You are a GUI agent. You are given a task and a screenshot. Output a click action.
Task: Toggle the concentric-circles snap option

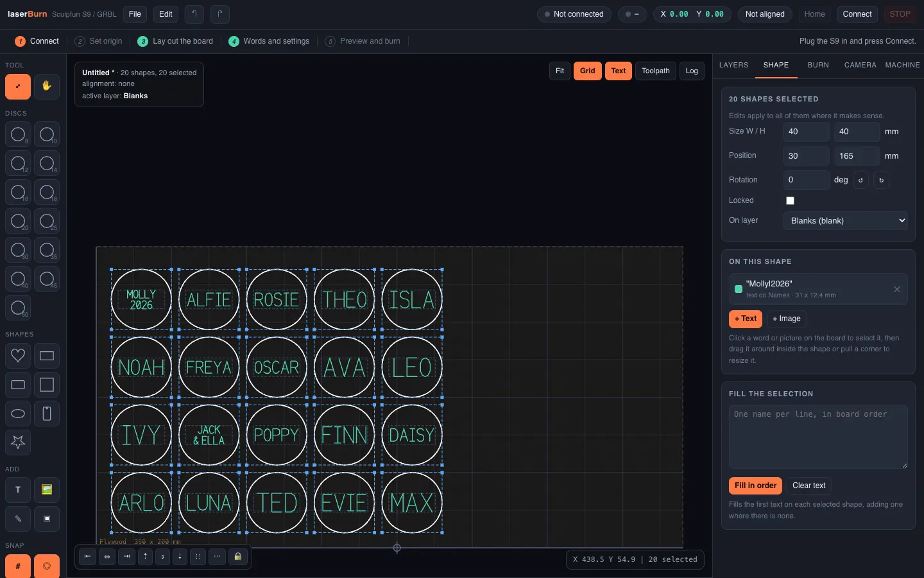pos(47,566)
